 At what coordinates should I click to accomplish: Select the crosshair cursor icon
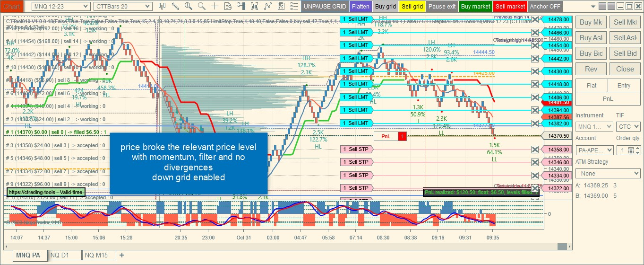pyautogui.click(x=215, y=6)
